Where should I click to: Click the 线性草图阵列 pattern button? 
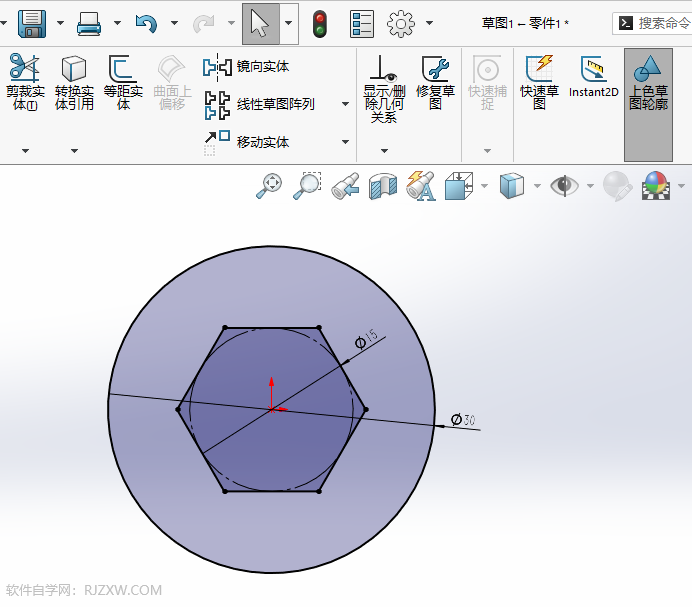coord(259,105)
